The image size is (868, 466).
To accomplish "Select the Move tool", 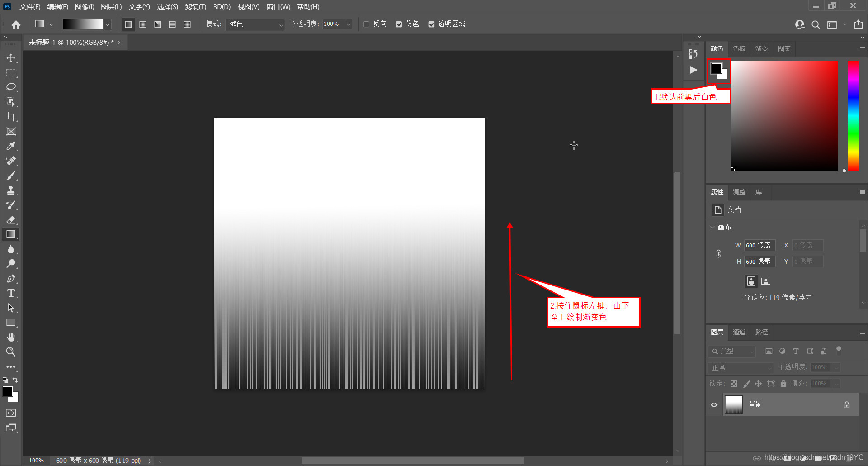I will (11, 58).
